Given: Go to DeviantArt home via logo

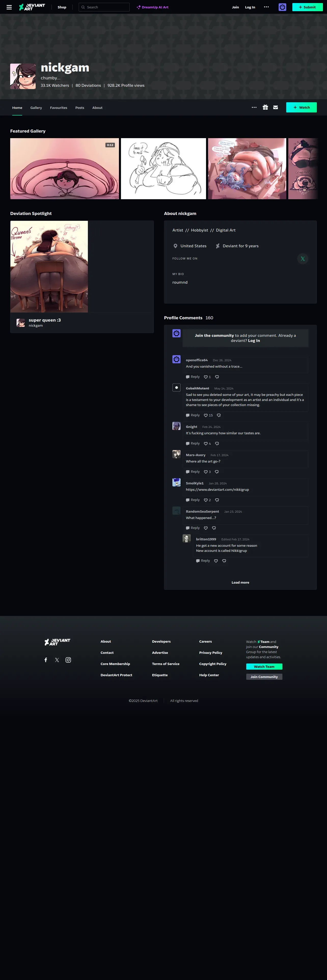Looking at the screenshot, I should pos(32,7).
